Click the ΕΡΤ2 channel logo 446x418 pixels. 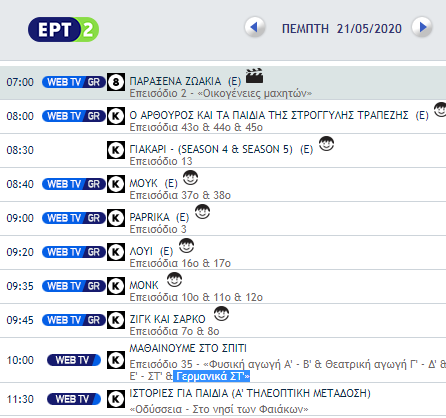click(x=63, y=29)
